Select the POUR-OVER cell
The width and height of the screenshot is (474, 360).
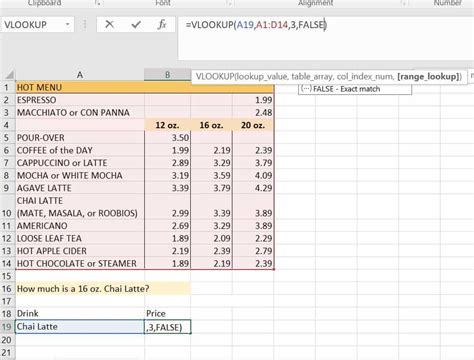pos(80,138)
